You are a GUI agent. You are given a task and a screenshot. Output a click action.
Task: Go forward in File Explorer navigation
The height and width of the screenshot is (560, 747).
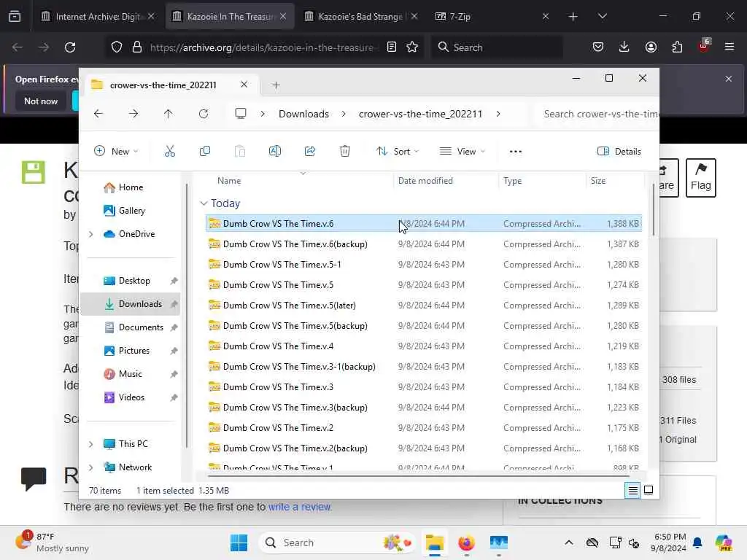133,114
